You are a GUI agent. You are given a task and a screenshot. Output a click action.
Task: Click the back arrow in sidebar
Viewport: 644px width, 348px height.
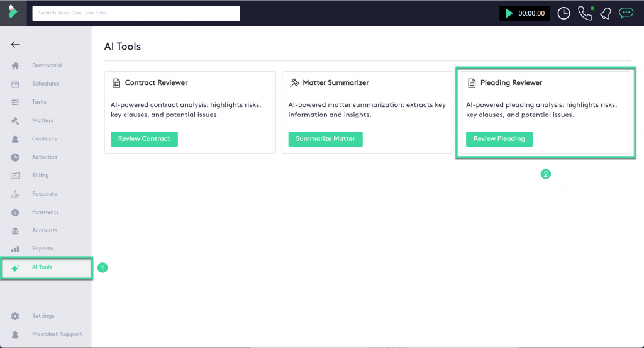tap(16, 45)
